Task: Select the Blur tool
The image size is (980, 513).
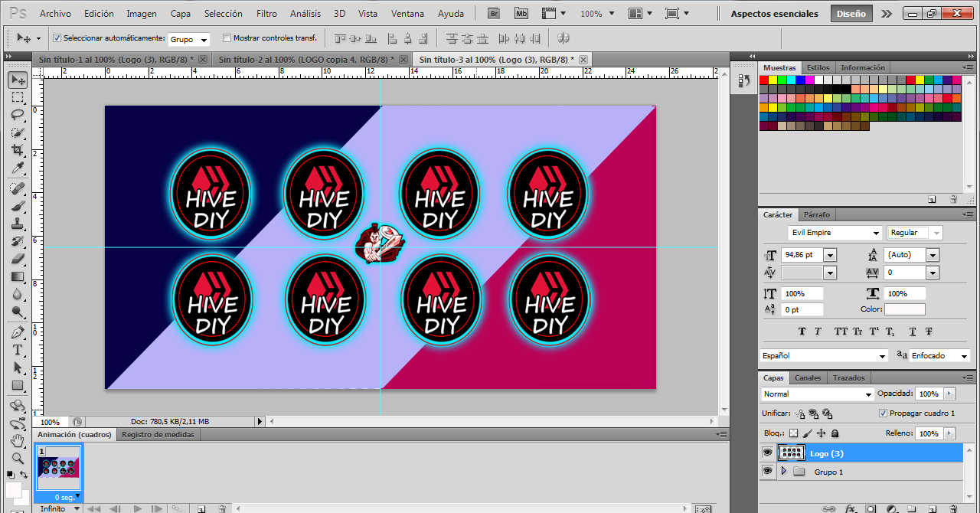Action: (x=18, y=294)
